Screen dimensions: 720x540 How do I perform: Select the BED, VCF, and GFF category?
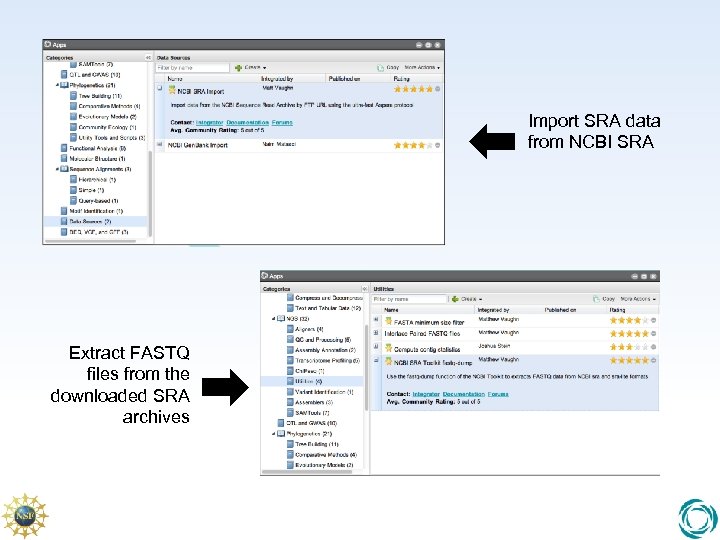click(x=98, y=232)
